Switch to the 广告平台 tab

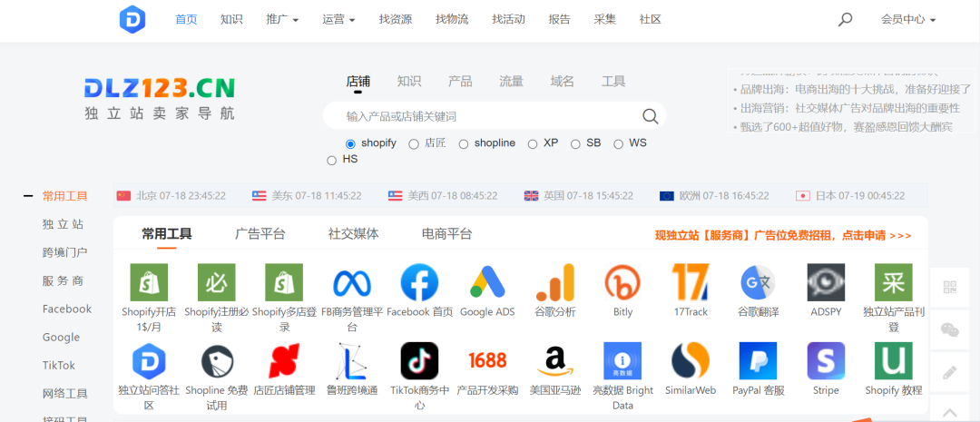pos(260,234)
